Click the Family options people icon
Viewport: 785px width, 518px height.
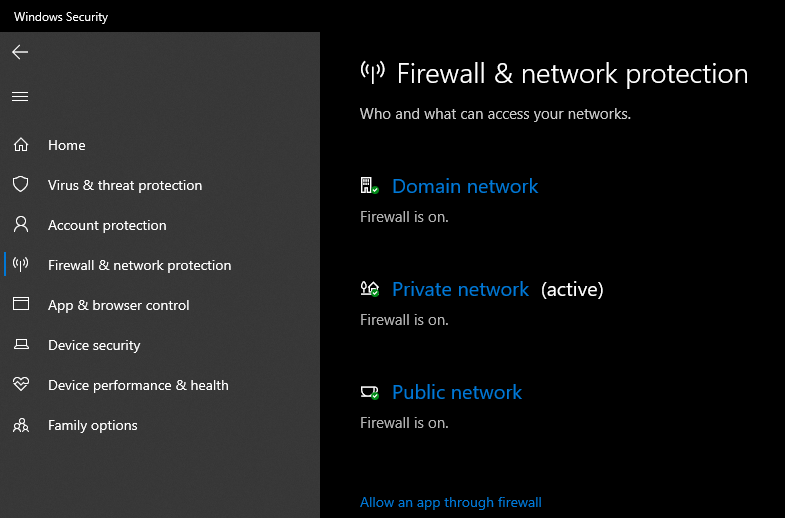point(21,425)
